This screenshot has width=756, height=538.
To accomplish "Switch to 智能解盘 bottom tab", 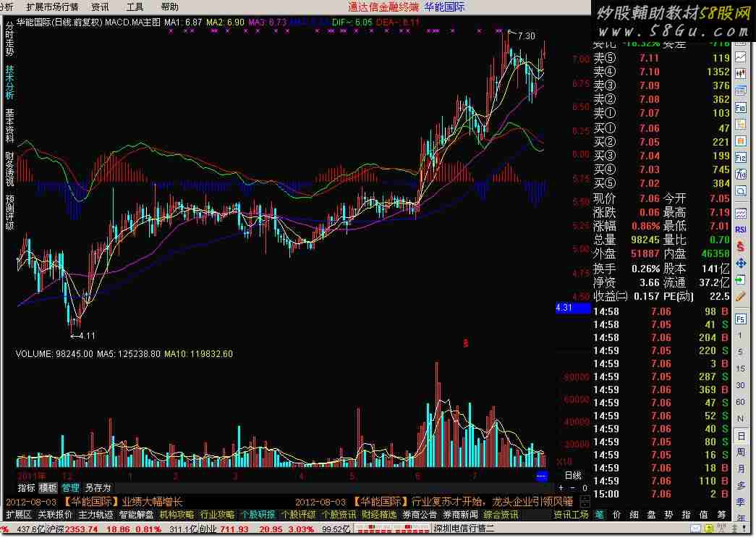I will click(136, 516).
